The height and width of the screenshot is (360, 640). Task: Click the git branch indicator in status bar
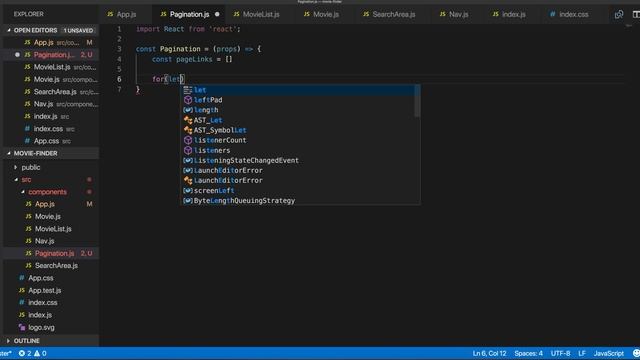pos(6,353)
